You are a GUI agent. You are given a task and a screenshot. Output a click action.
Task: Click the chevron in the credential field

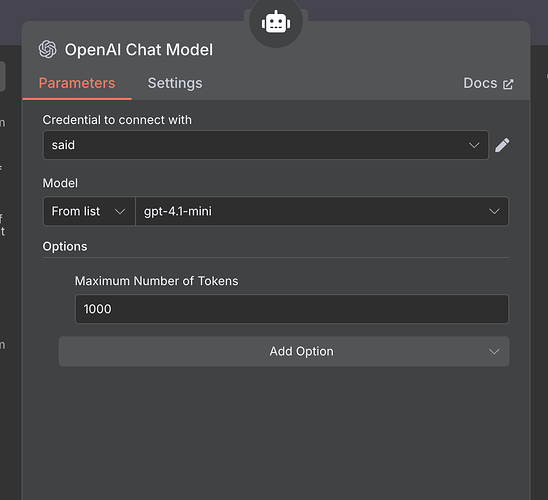click(x=474, y=145)
